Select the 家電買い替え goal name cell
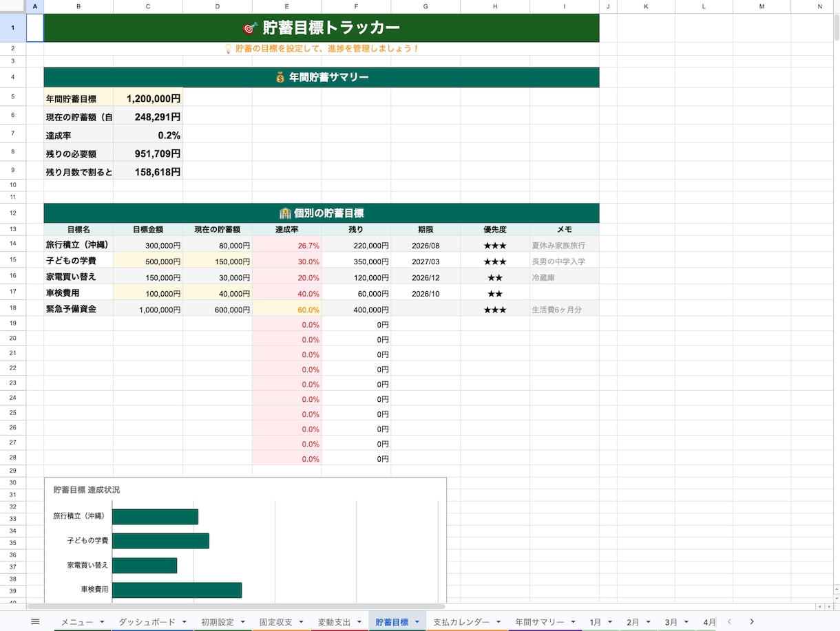840x631 pixels. pos(78,277)
